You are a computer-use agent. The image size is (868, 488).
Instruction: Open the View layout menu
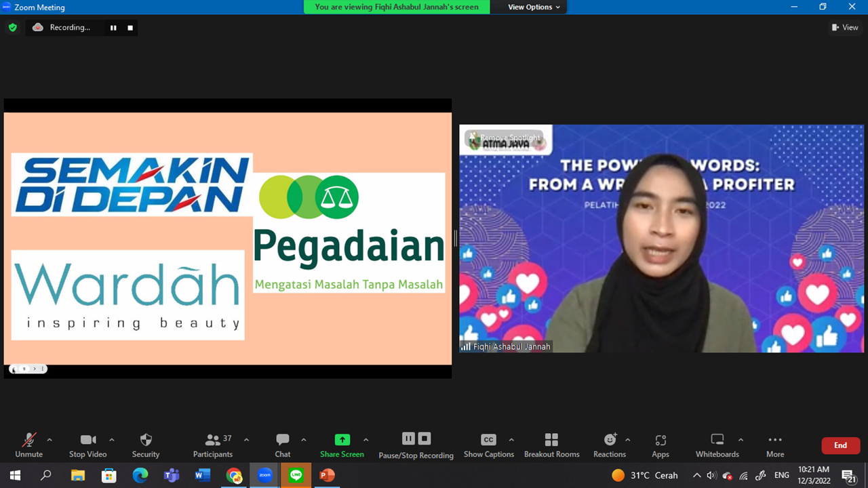[845, 28]
